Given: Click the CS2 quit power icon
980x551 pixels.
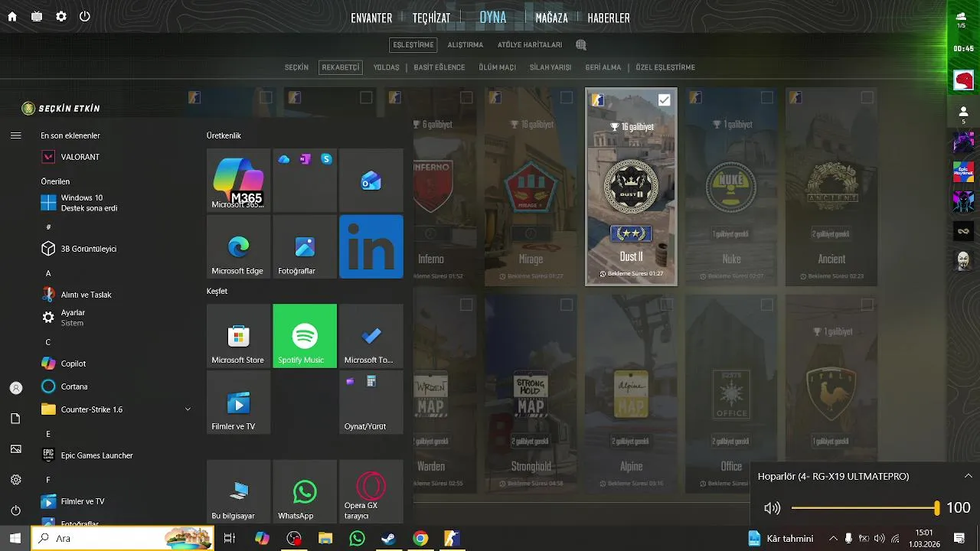Looking at the screenshot, I should coord(85,16).
